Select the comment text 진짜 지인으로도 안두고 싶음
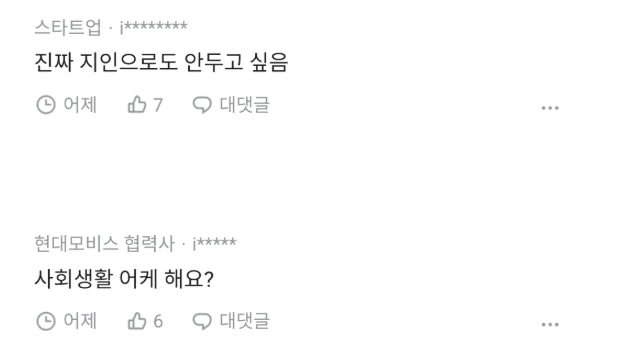 tap(161, 62)
